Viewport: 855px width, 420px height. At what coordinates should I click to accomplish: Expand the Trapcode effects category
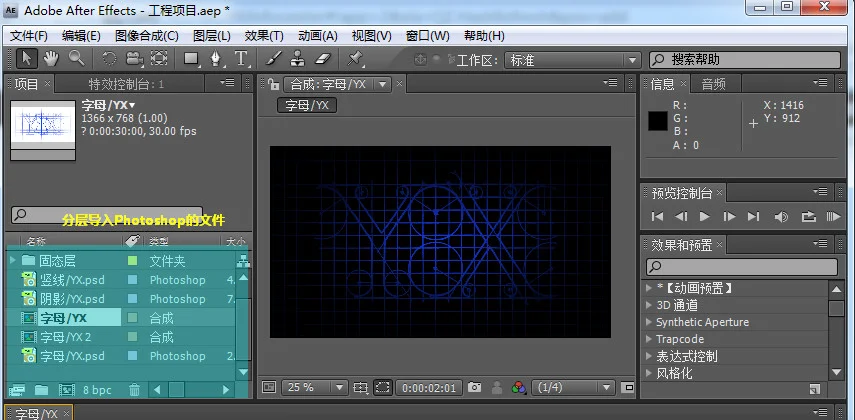click(x=649, y=339)
